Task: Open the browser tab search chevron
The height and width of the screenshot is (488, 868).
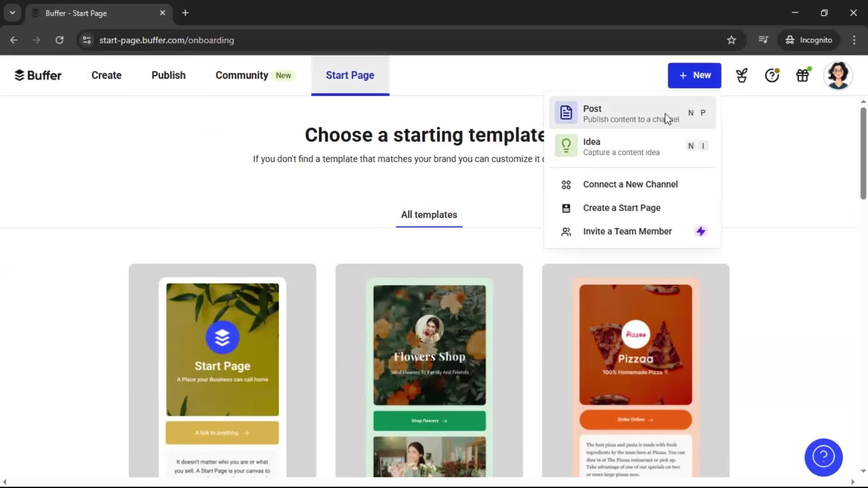Action: [12, 13]
